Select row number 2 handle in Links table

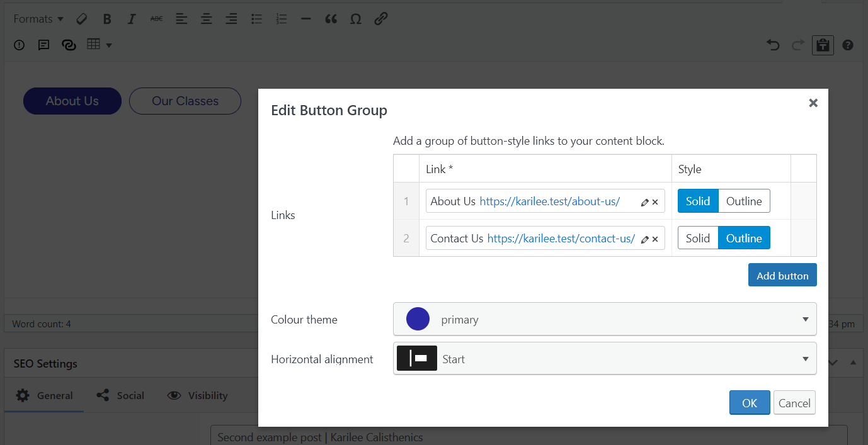(406, 239)
